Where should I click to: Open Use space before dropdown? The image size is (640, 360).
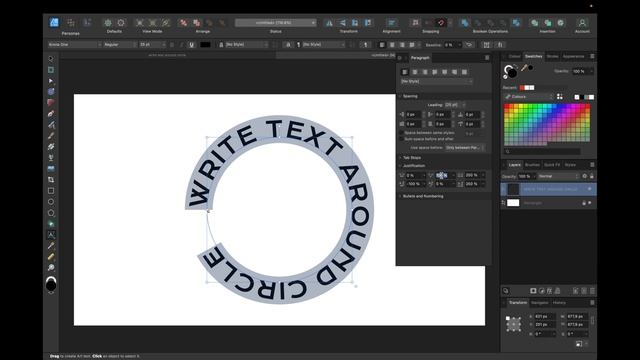pos(465,148)
